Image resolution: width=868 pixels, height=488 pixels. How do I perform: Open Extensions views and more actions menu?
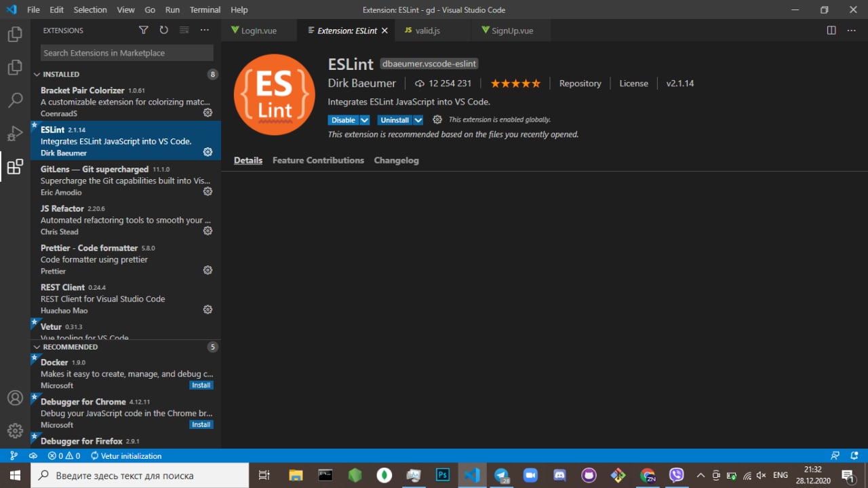pos(205,30)
